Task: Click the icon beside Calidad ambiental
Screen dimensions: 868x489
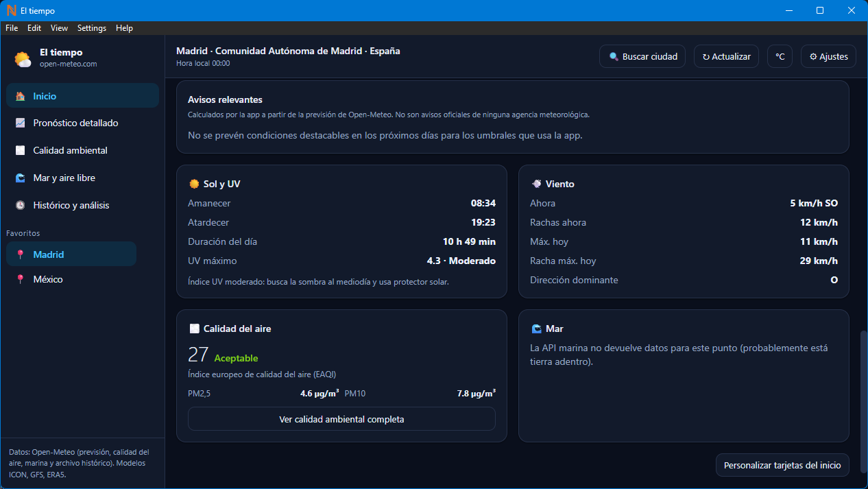Action: tap(21, 150)
